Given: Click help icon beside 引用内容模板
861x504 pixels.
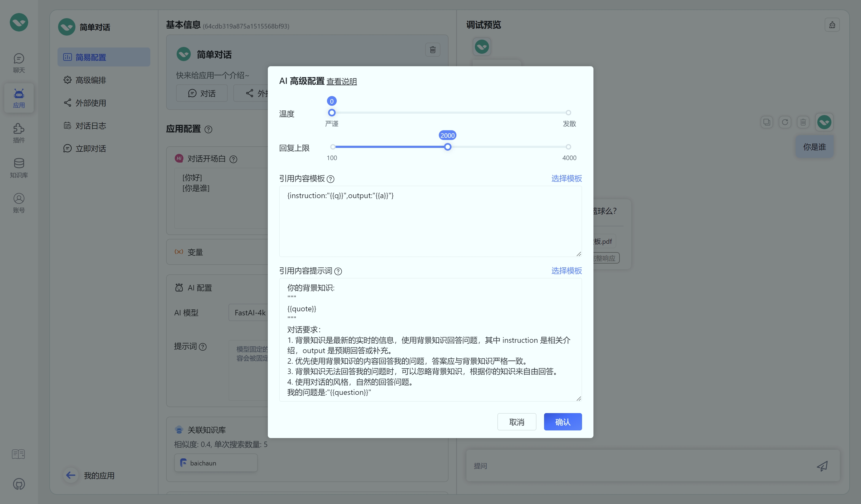Looking at the screenshot, I should point(331,179).
